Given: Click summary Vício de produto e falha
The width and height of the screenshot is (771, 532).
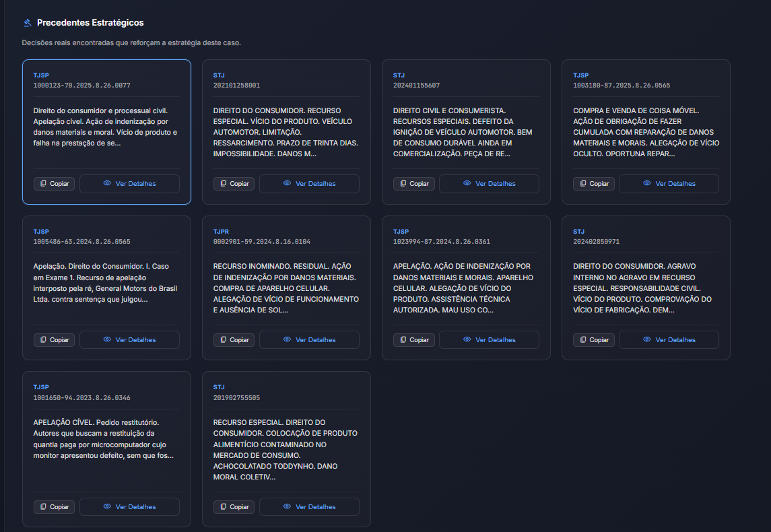Looking at the screenshot, I should tap(105, 127).
